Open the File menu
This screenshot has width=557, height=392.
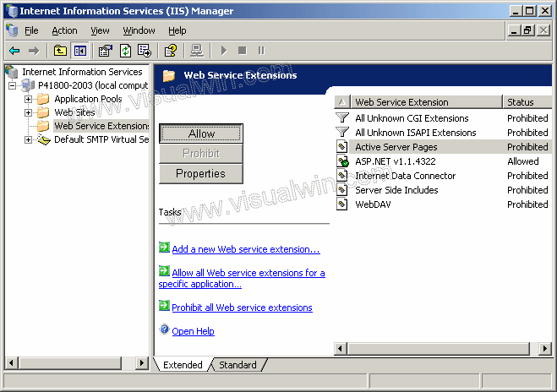point(31,30)
